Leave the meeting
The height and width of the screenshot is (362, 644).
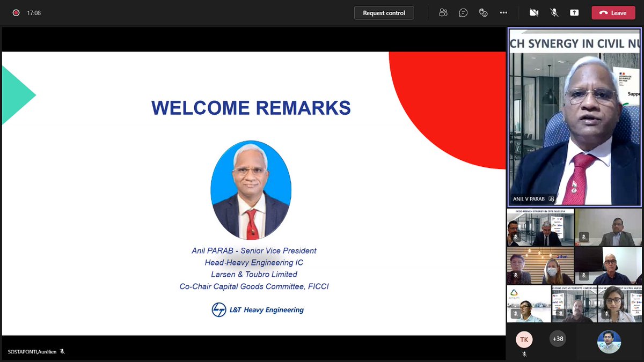[613, 13]
